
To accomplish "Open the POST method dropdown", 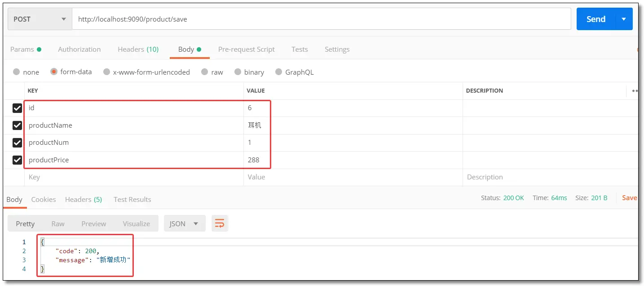I will coord(40,19).
